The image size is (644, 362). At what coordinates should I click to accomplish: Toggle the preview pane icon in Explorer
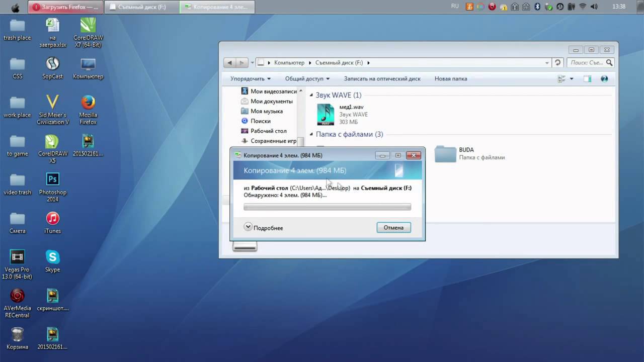coord(587,79)
